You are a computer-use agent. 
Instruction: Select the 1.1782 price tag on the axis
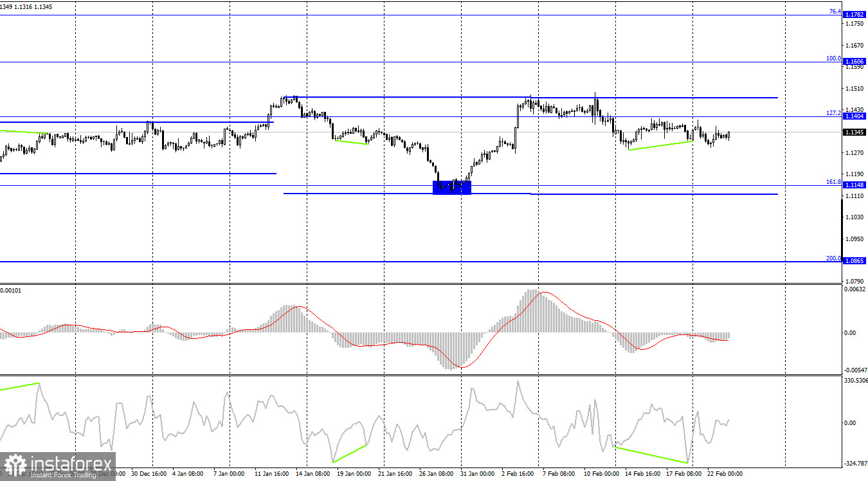click(x=854, y=14)
